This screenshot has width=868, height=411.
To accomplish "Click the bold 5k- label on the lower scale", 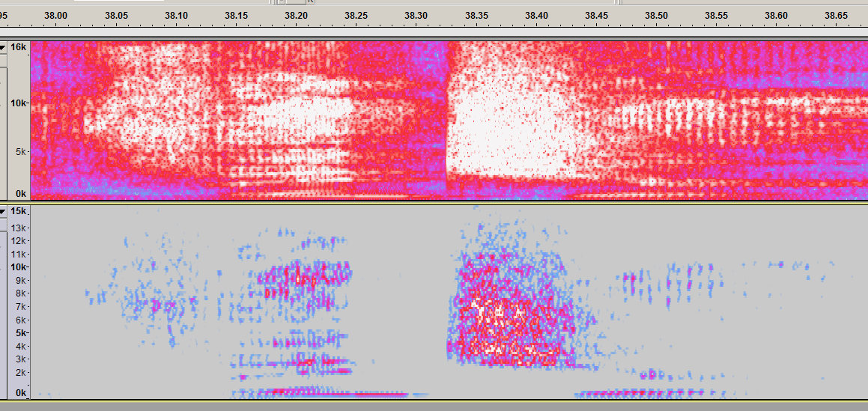I will click(x=22, y=333).
